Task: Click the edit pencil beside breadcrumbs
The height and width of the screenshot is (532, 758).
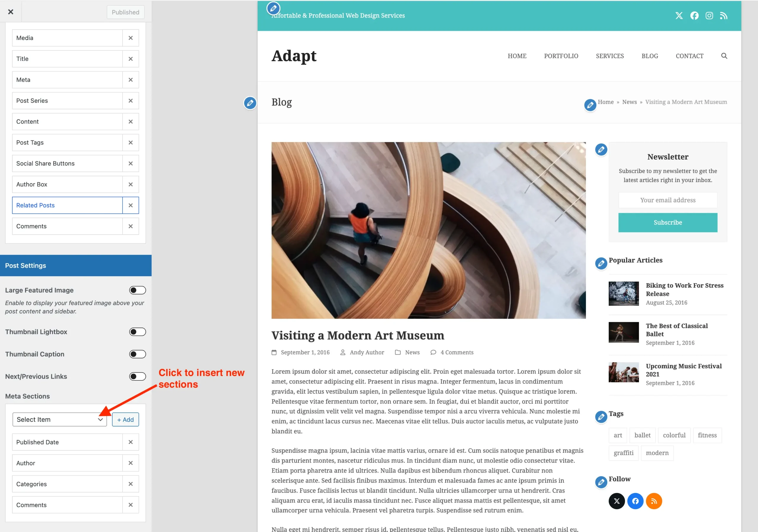Action: click(x=590, y=105)
